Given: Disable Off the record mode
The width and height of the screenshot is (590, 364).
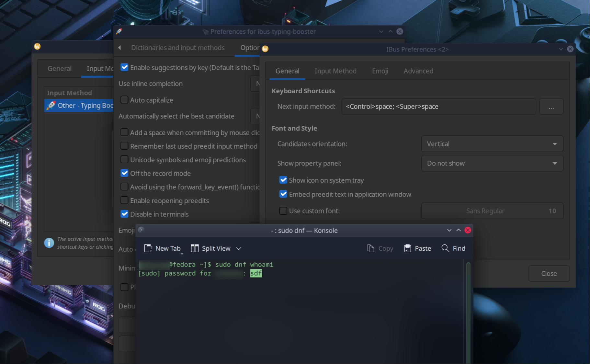Looking at the screenshot, I should click(124, 173).
